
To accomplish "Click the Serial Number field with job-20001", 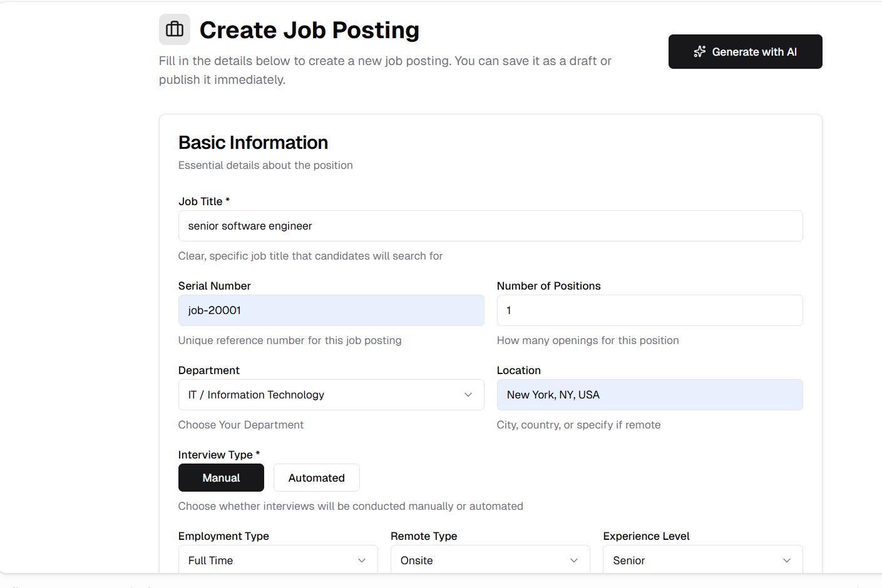I will coord(331,310).
